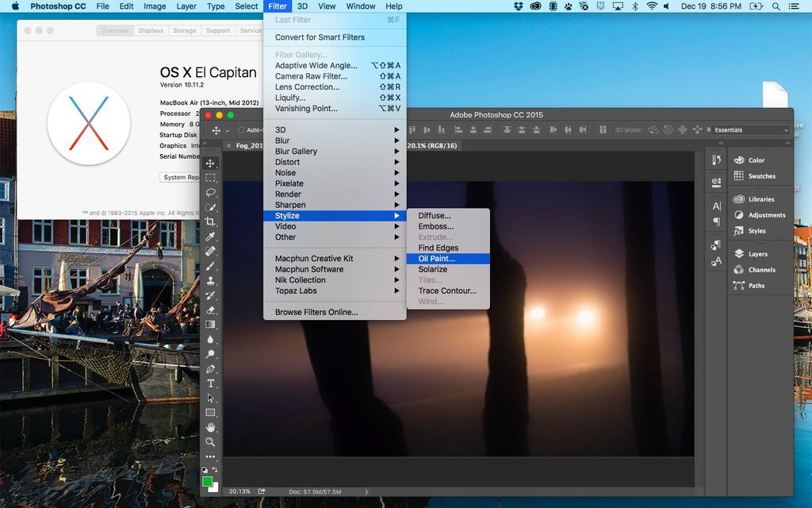Toggle the Auto-Select checkbox

241,130
